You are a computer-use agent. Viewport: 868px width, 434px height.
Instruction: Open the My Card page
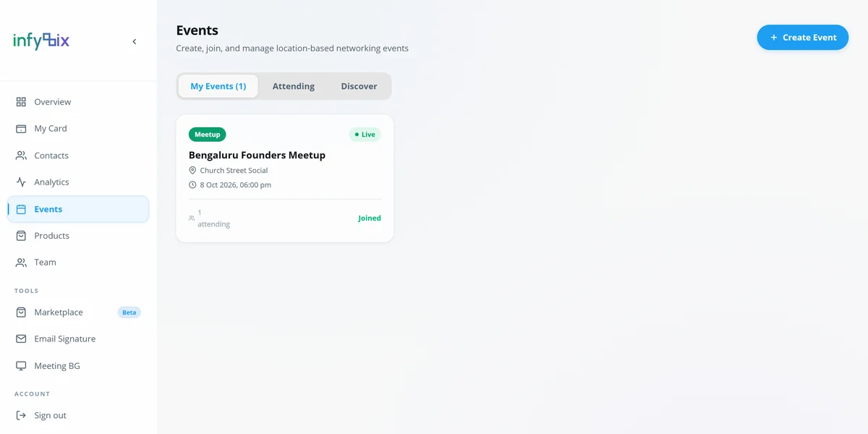(78, 129)
